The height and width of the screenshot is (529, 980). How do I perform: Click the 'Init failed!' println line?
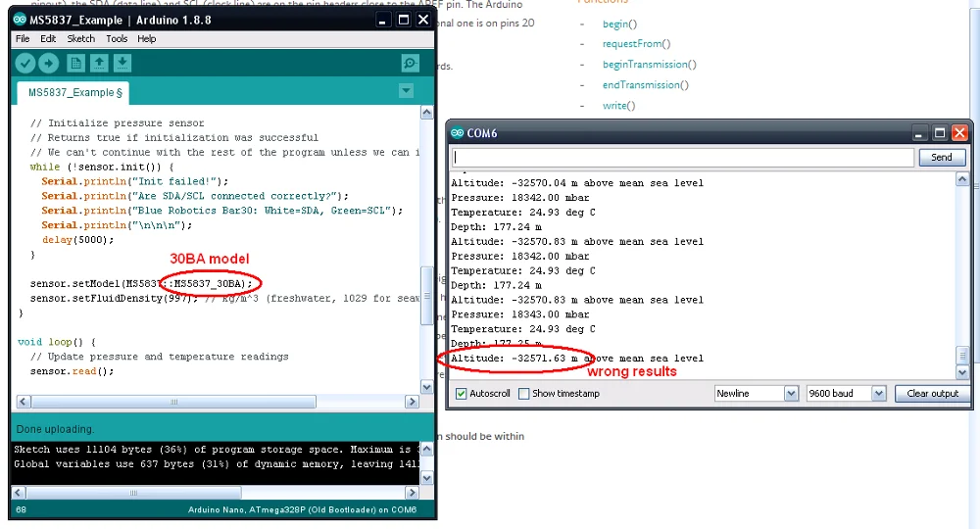(x=135, y=182)
